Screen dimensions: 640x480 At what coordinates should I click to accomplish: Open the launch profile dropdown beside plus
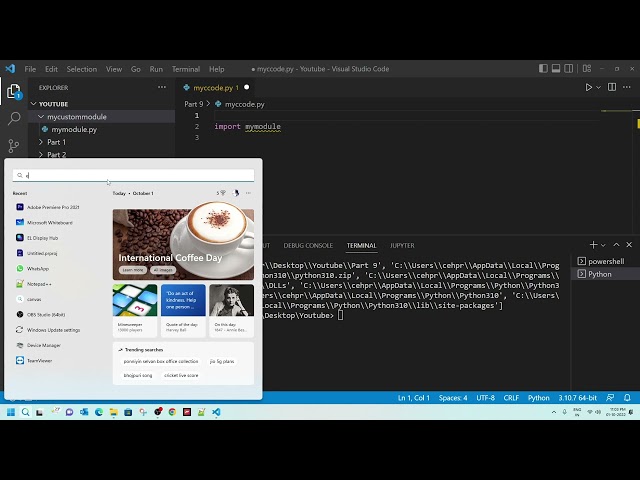(x=603, y=245)
